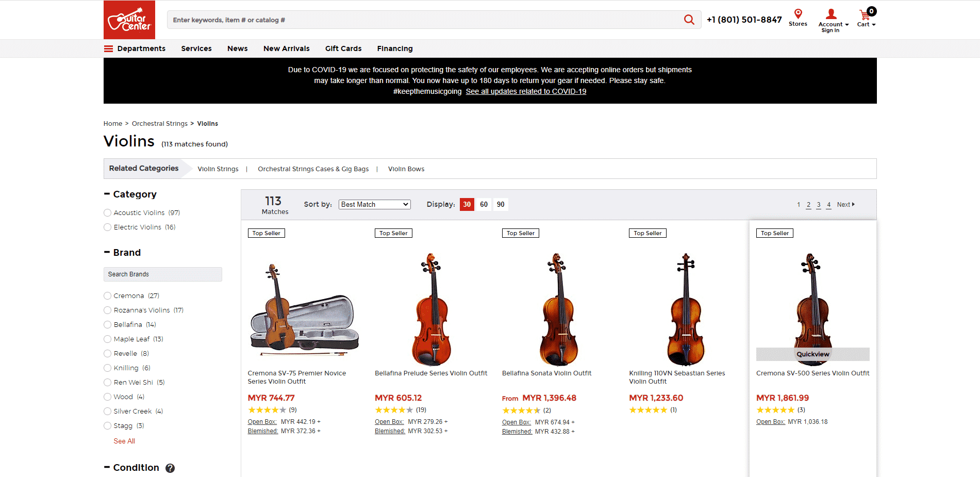Open Violin Strings related category
The width and height of the screenshot is (980, 477).
point(218,169)
